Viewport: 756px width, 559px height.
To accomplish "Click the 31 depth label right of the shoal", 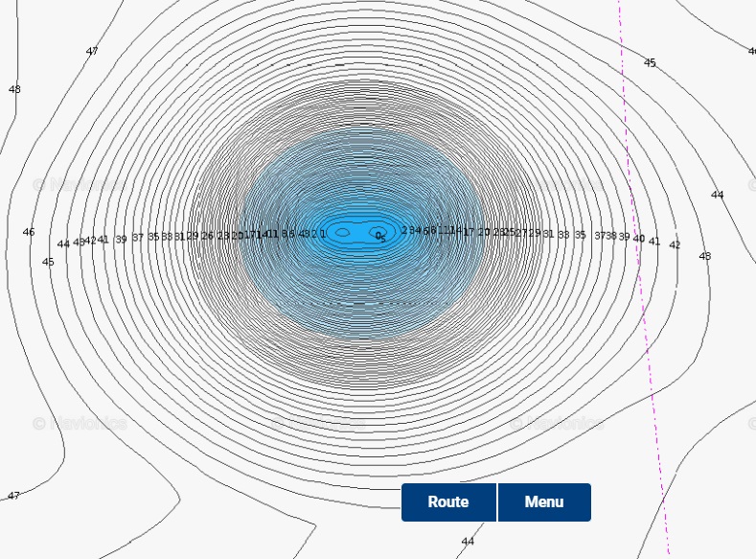I will pyautogui.click(x=548, y=234).
